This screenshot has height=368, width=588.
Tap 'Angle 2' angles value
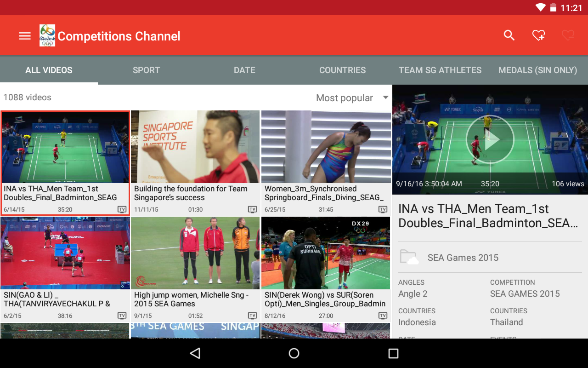coord(413,293)
